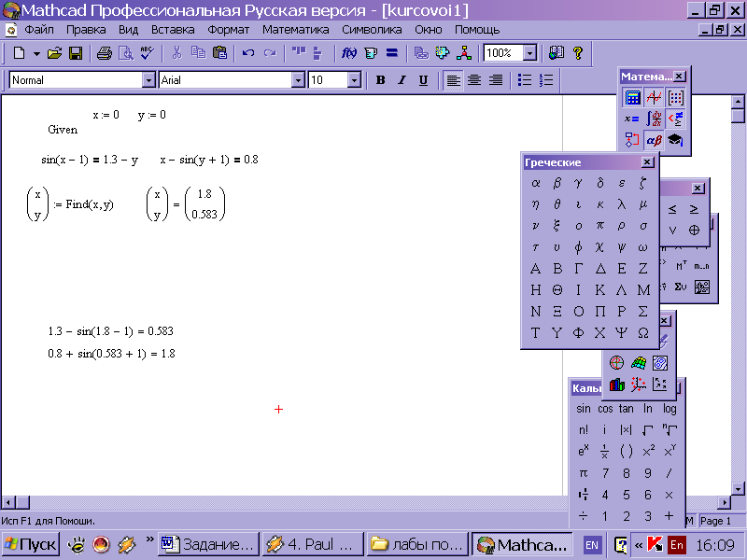Screen dimensions: 747x560
Task: Open Resource Center book icon
Action: click(x=556, y=52)
